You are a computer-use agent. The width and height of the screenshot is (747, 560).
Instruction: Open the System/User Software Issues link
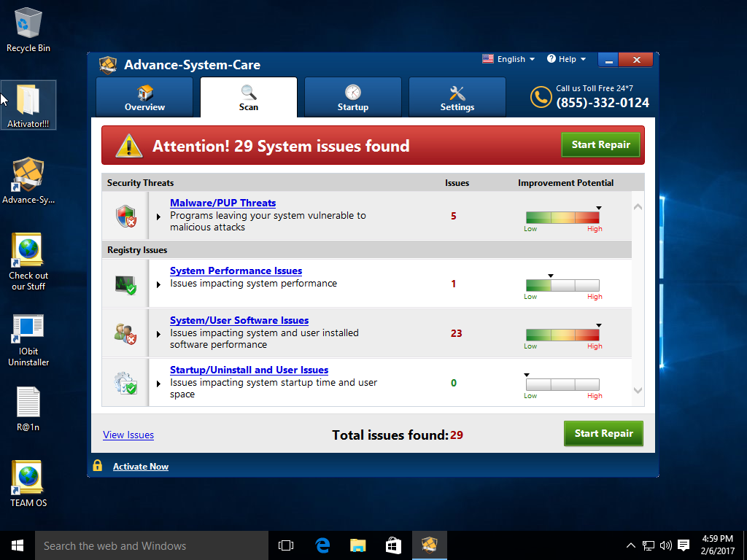[239, 321]
